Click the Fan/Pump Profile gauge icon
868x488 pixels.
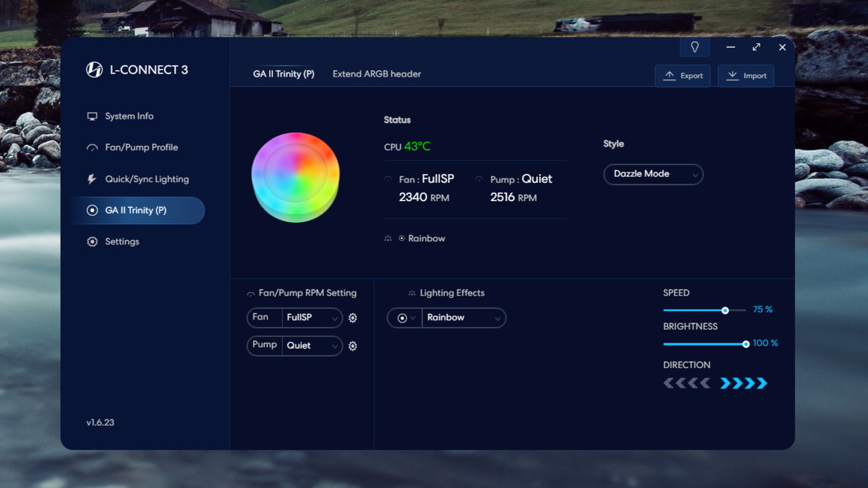tap(92, 147)
